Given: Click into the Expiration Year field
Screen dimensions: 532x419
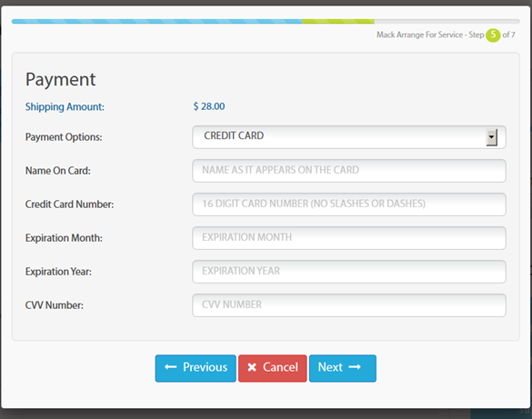Looking at the screenshot, I should tap(349, 272).
